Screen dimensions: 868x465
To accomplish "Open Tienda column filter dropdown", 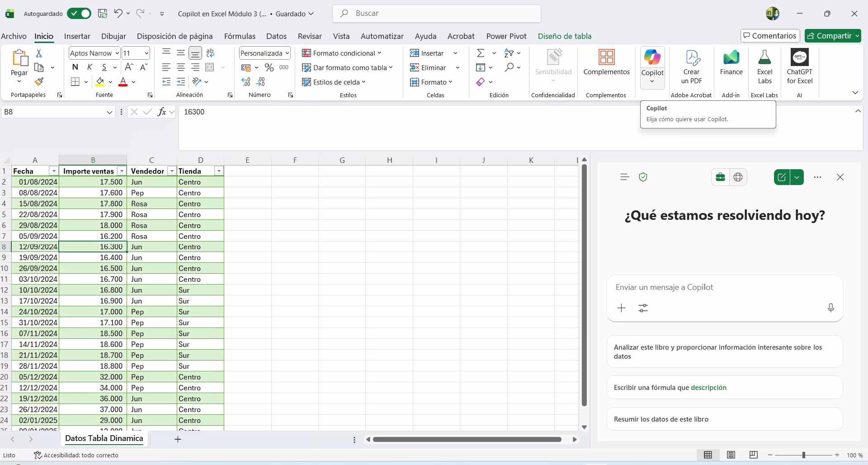I will [x=219, y=171].
